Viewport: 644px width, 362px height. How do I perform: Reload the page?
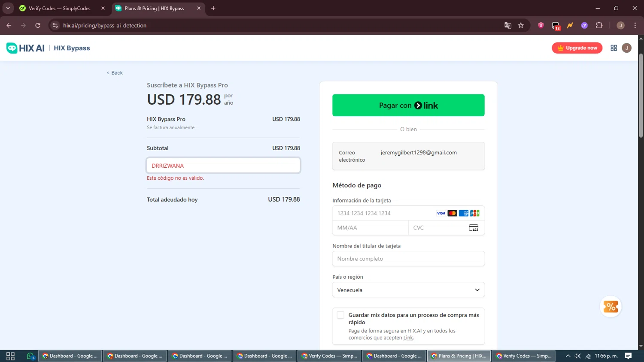[x=38, y=25]
